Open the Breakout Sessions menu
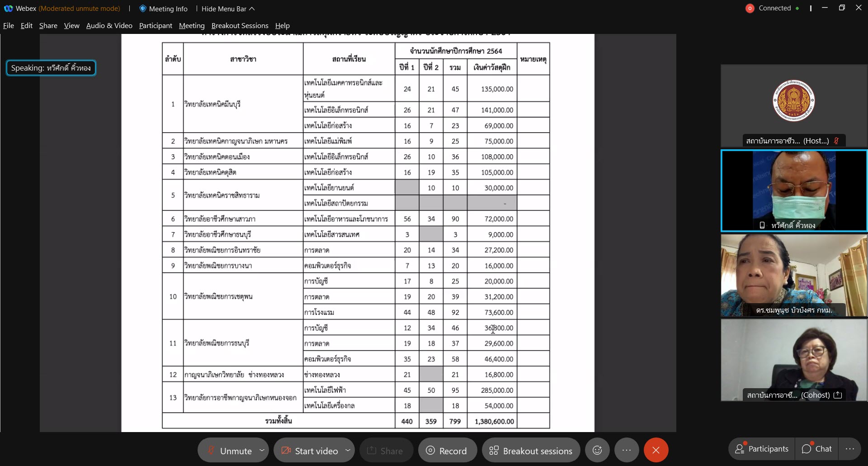Viewport: 868px width, 466px height. tap(240, 26)
